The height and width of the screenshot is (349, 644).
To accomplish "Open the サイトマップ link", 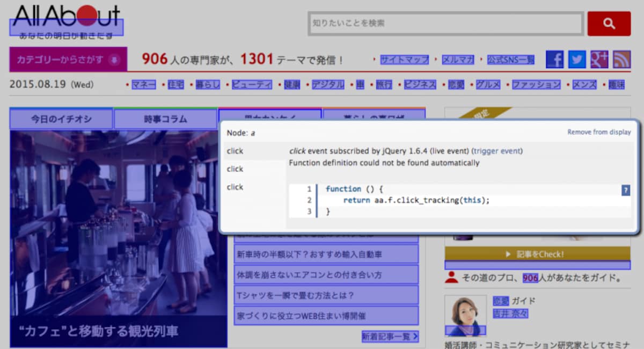I will tap(405, 60).
